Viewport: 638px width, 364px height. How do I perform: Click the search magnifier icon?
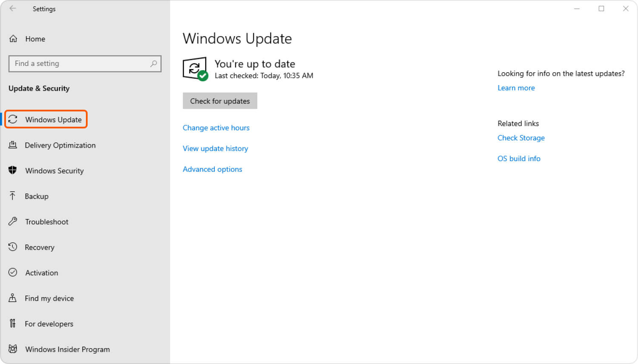click(x=154, y=63)
